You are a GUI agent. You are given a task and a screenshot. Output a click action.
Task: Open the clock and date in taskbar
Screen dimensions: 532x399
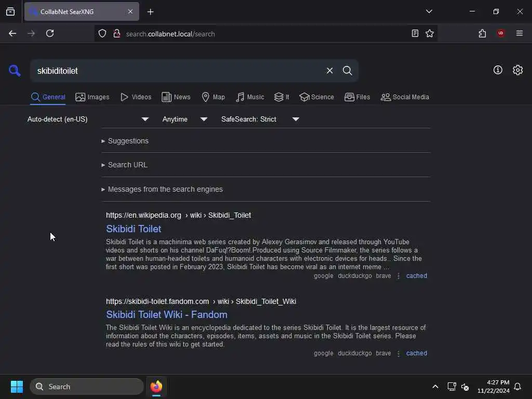[494, 387]
